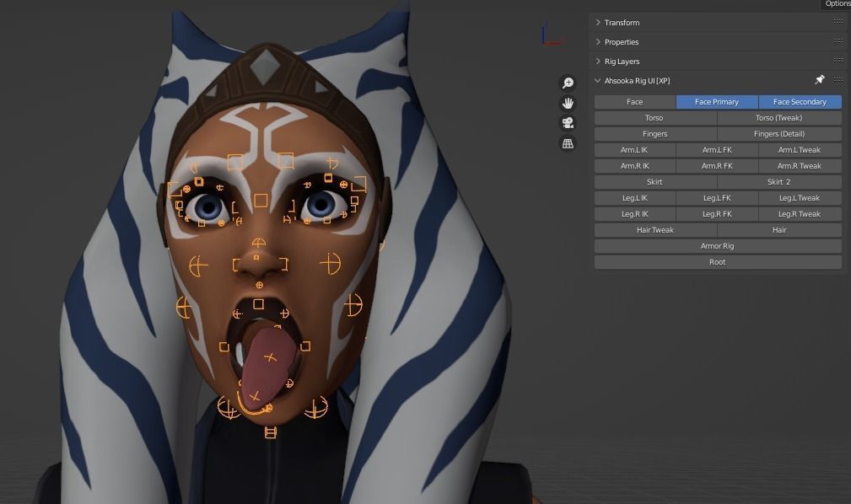Toggle the Hair layer
851x504 pixels.
(779, 229)
